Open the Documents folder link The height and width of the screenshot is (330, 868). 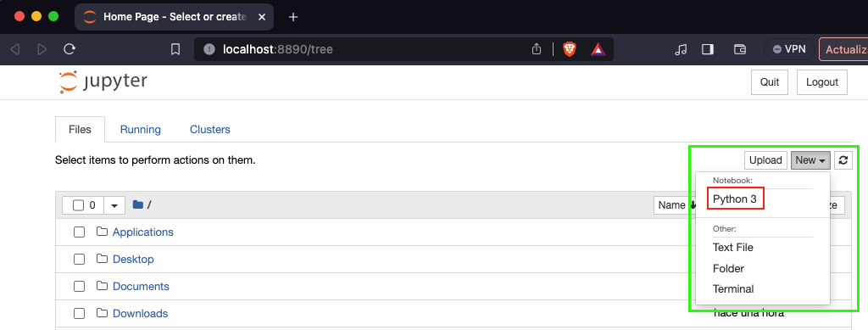141,286
